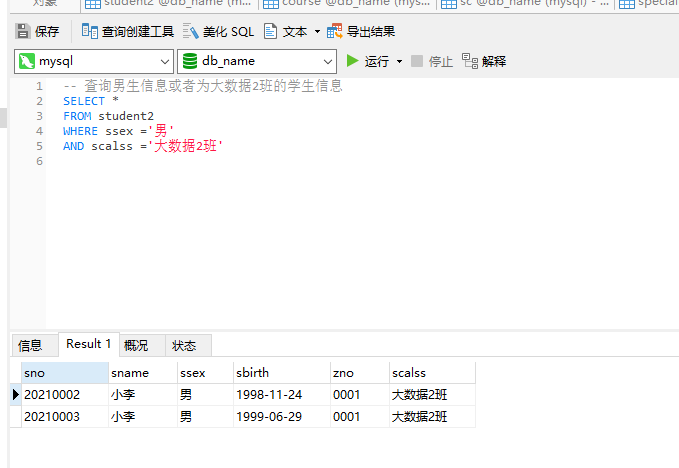Click scalss cell in row 20210002

point(432,395)
